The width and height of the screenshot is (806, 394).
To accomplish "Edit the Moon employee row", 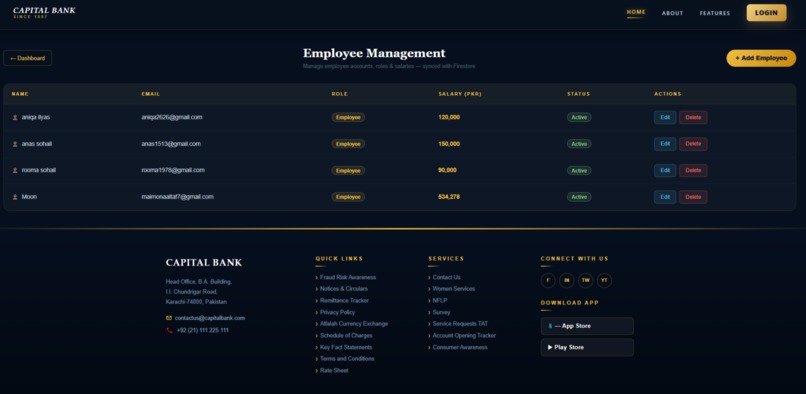I will pyautogui.click(x=665, y=197).
